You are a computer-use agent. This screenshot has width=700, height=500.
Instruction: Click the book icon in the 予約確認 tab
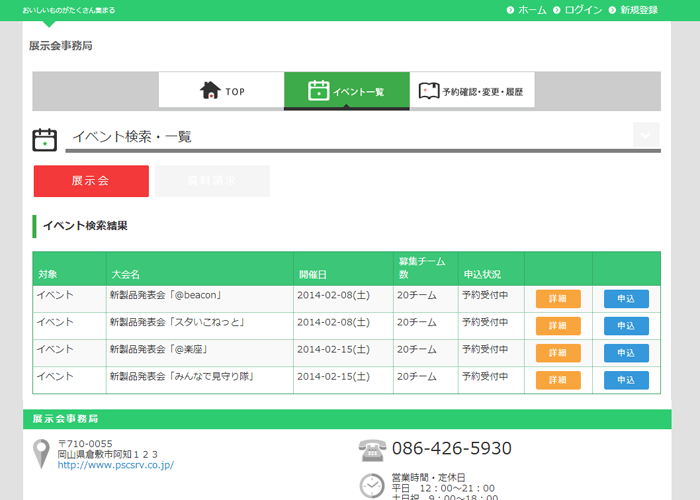point(428,91)
